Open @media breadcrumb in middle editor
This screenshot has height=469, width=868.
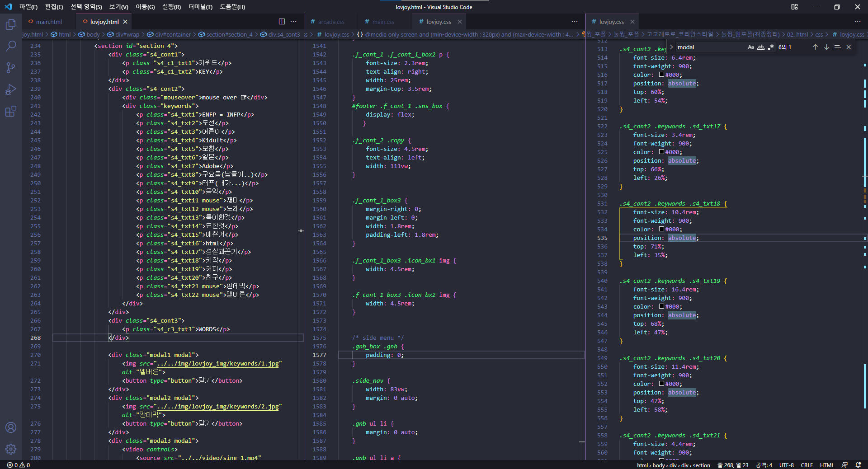(x=465, y=34)
